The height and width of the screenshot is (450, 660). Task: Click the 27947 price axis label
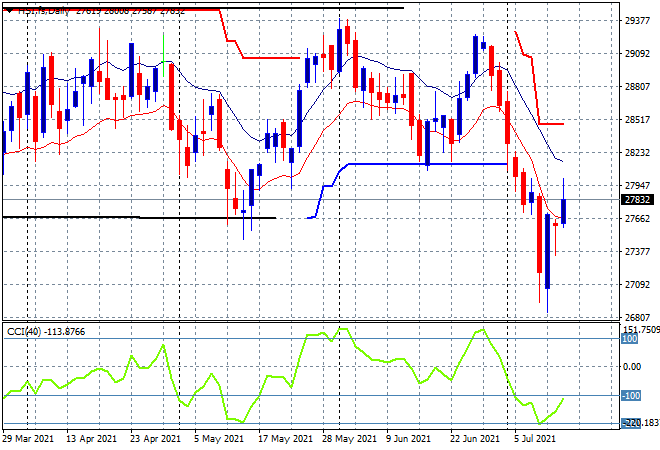pos(638,186)
